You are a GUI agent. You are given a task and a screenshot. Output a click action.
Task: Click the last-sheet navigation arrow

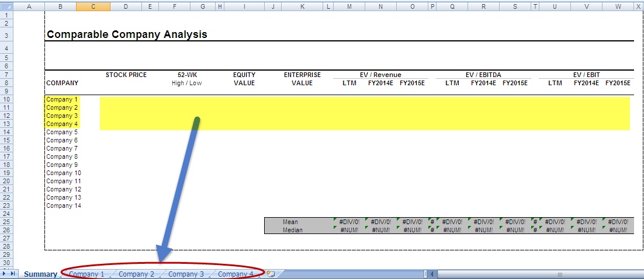point(13,274)
